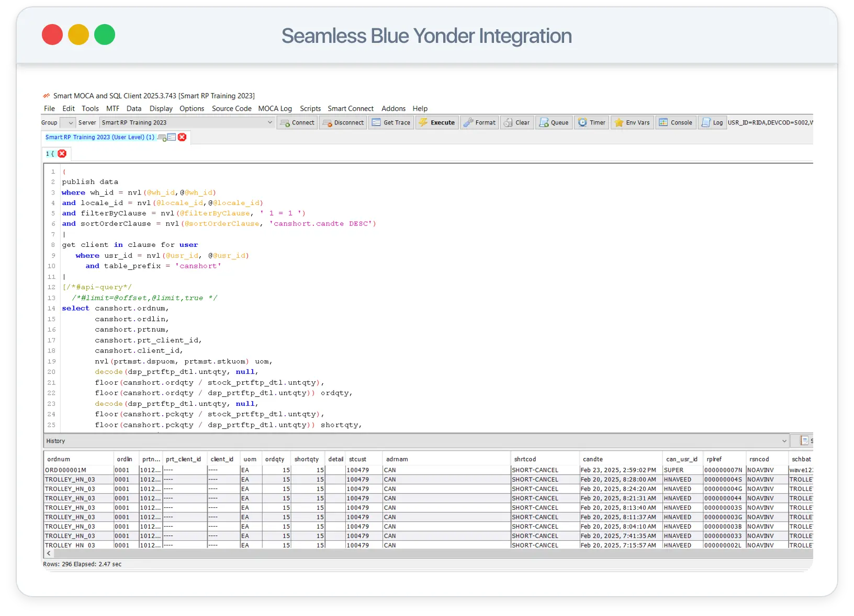The height and width of the screenshot is (616, 854).
Task: Click the 0000000033 rplref cell
Action: pyautogui.click(x=724, y=536)
